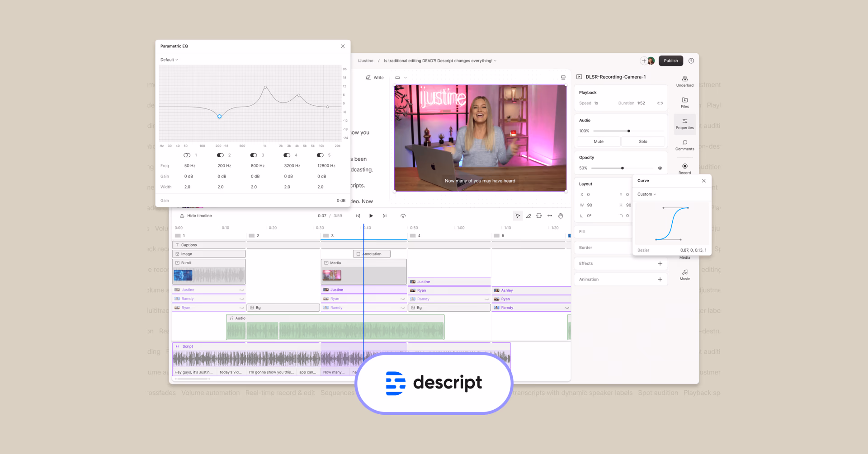Adjust the Audio volume slider handle
Image resolution: width=868 pixels, height=454 pixels.
coord(628,131)
